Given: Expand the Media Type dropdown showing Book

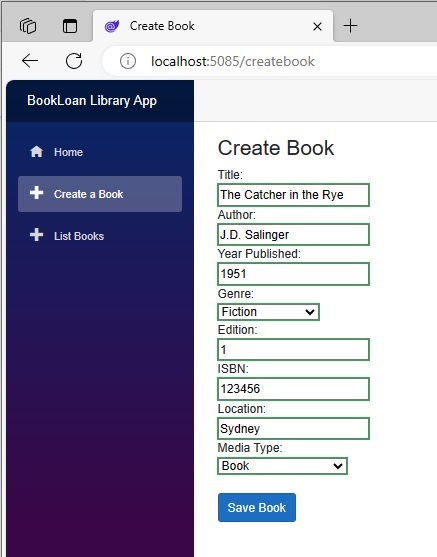Looking at the screenshot, I should [x=282, y=466].
